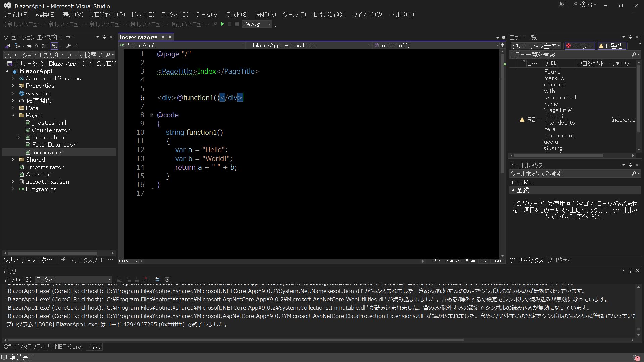Open 拡張機能(X) menu
644x362 pixels.
pos(329,15)
